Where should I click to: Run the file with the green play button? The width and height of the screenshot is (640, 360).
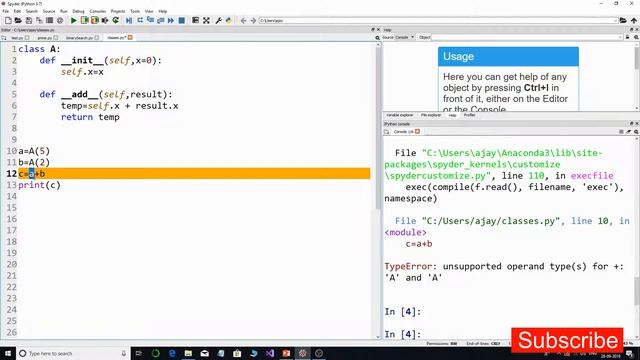point(73,20)
